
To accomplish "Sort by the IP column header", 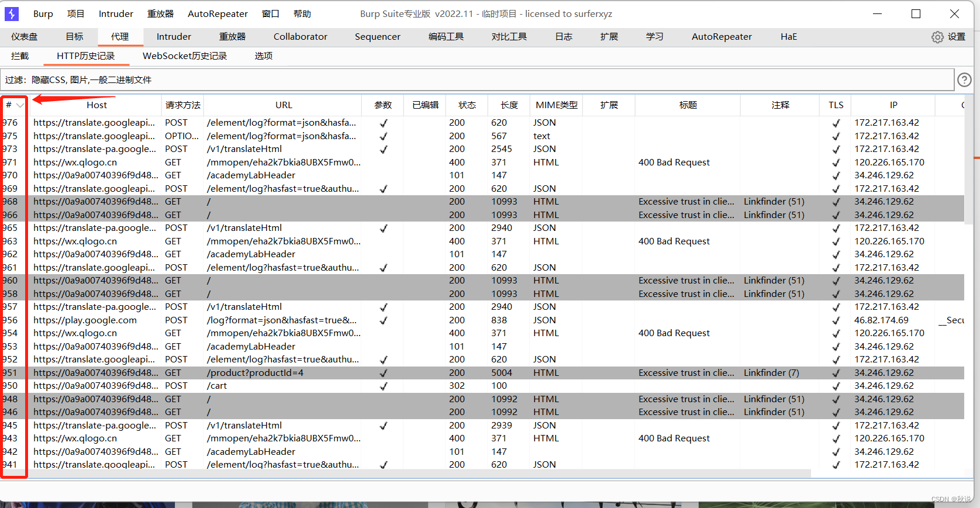I will coord(893,105).
